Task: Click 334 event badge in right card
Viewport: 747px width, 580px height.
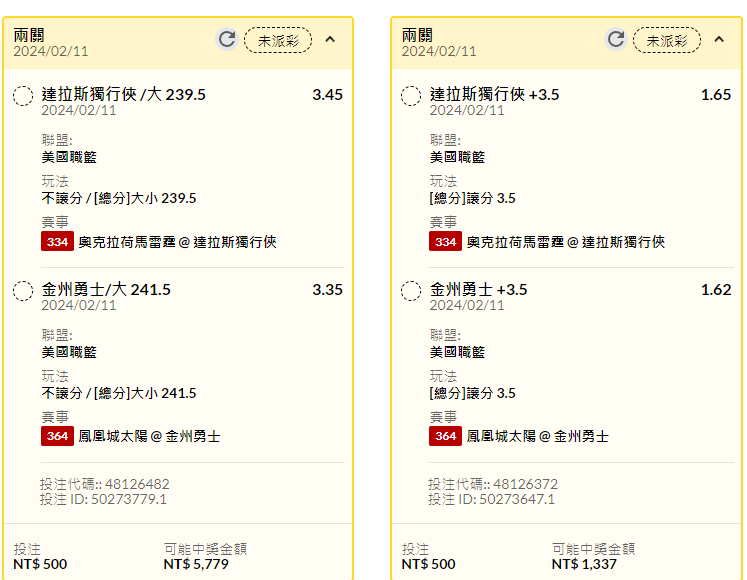Action: tap(445, 242)
